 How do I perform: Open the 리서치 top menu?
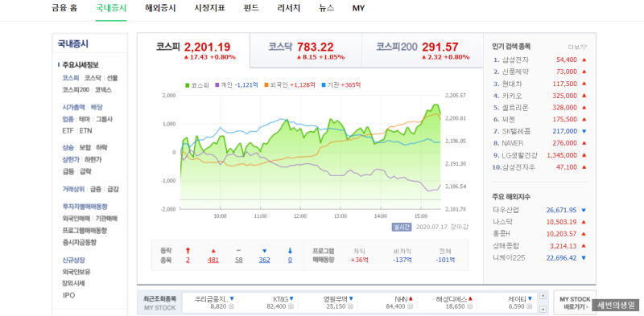(x=289, y=8)
